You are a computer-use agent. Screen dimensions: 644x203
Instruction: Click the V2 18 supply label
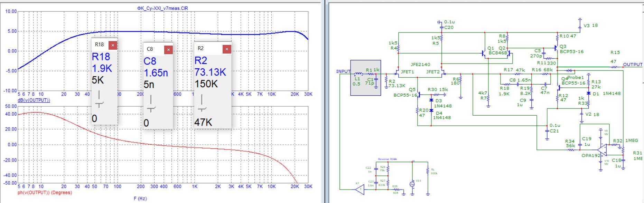pos(592,115)
